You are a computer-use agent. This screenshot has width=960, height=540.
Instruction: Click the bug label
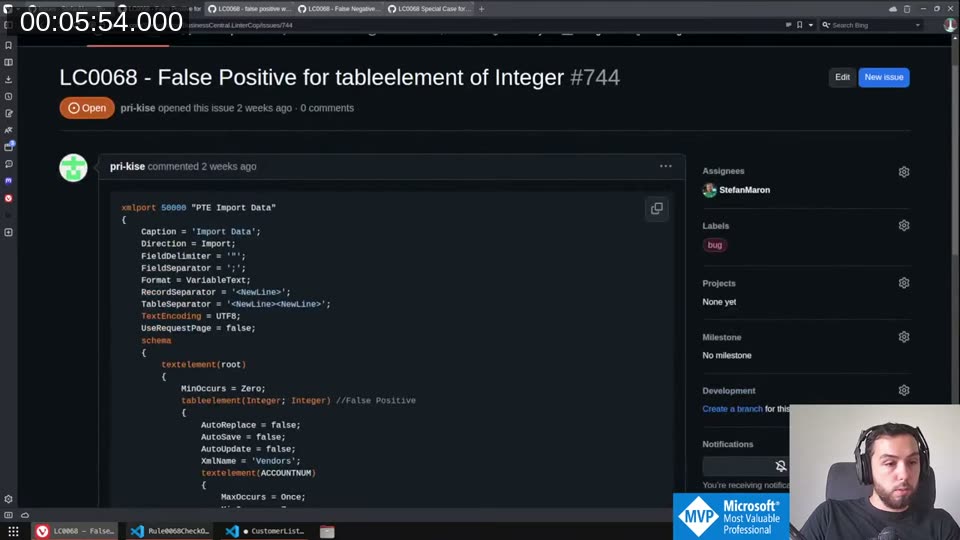coord(714,245)
